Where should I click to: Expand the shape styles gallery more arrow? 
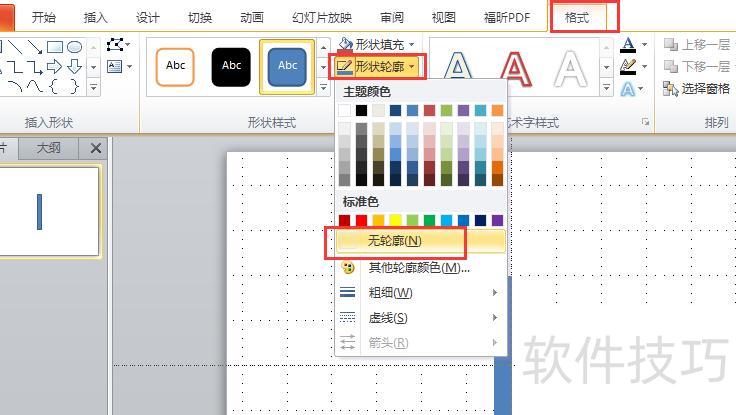pyautogui.click(x=323, y=89)
